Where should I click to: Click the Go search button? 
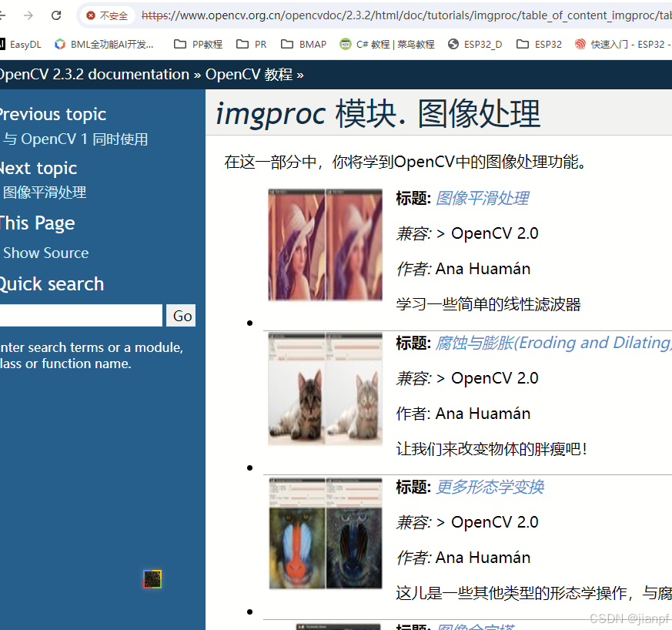181,316
